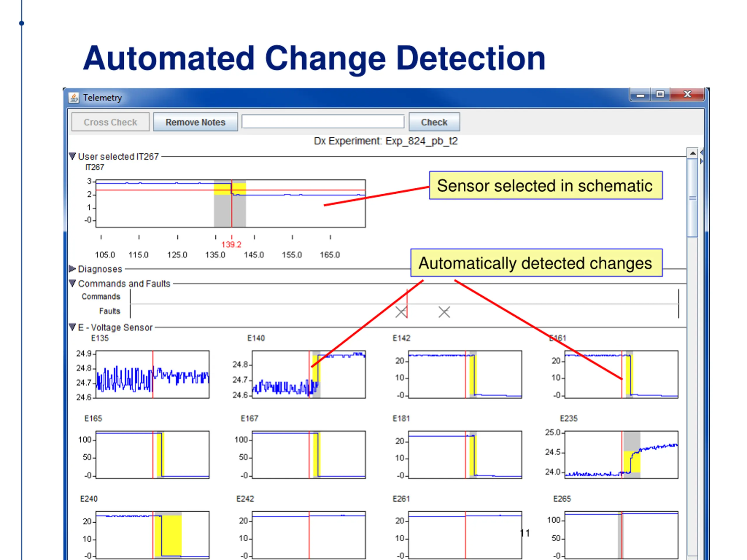This screenshot has height=560, width=747.
Task: Collapse the User selected IT267 section
Action: click(72, 156)
